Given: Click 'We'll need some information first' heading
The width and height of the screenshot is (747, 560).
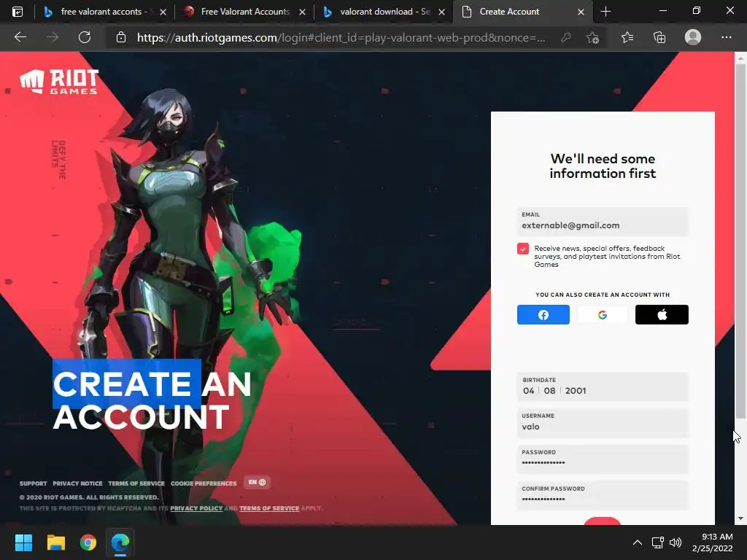Looking at the screenshot, I should pos(603,166).
